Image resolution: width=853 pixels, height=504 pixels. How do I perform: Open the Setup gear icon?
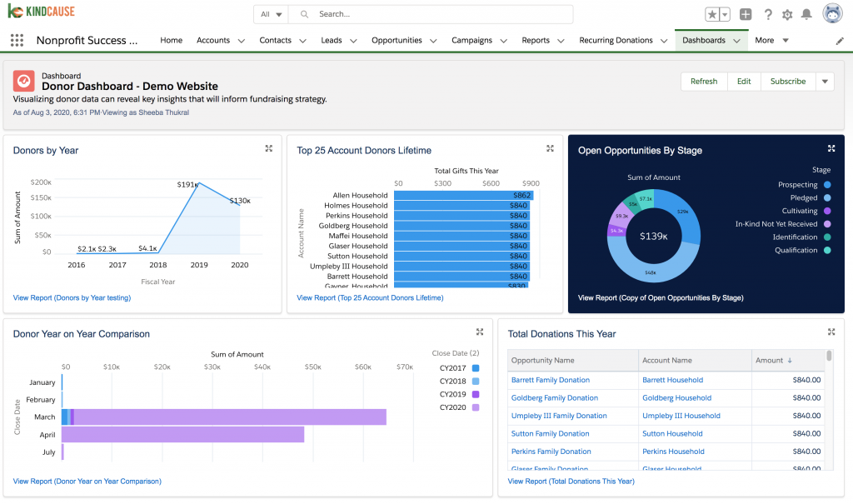[x=787, y=14]
